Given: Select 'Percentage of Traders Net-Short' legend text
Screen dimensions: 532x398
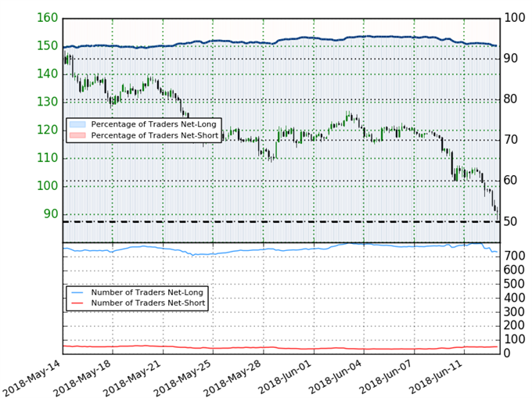Looking at the screenshot, I should (155, 135).
